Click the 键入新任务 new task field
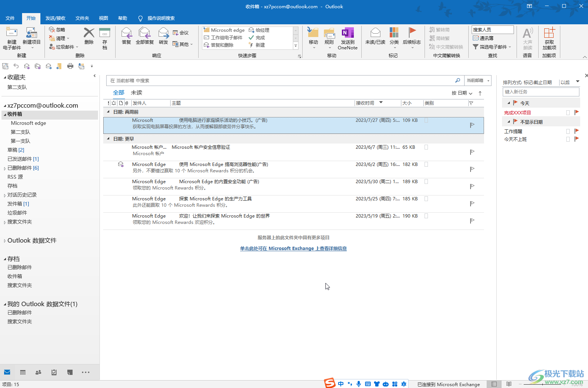Image resolution: width=588 pixels, height=388 pixels. point(541,92)
